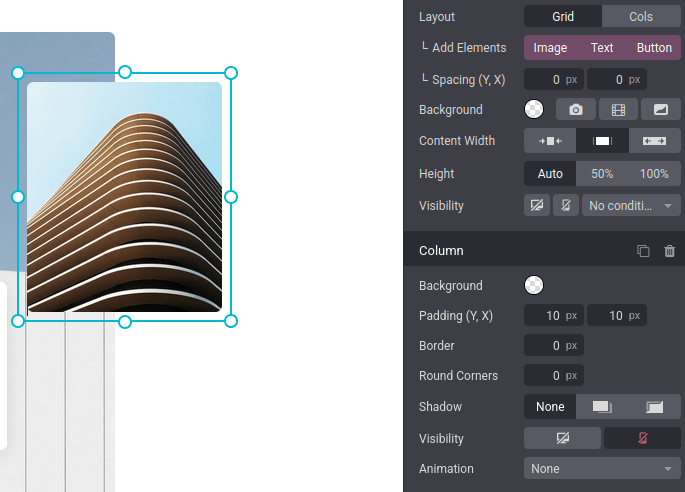Select the inset shadow icon option
The height and width of the screenshot is (492, 685).
pyautogui.click(x=655, y=407)
